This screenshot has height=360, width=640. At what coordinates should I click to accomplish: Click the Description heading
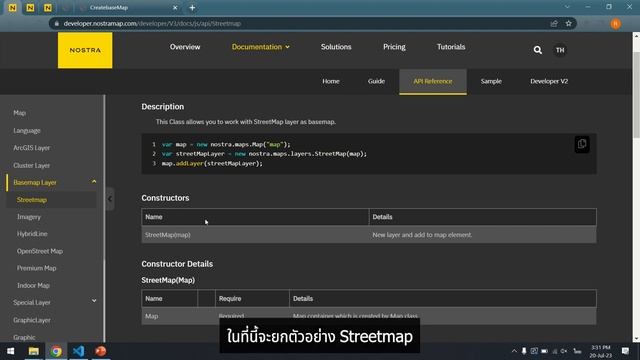pos(162,107)
